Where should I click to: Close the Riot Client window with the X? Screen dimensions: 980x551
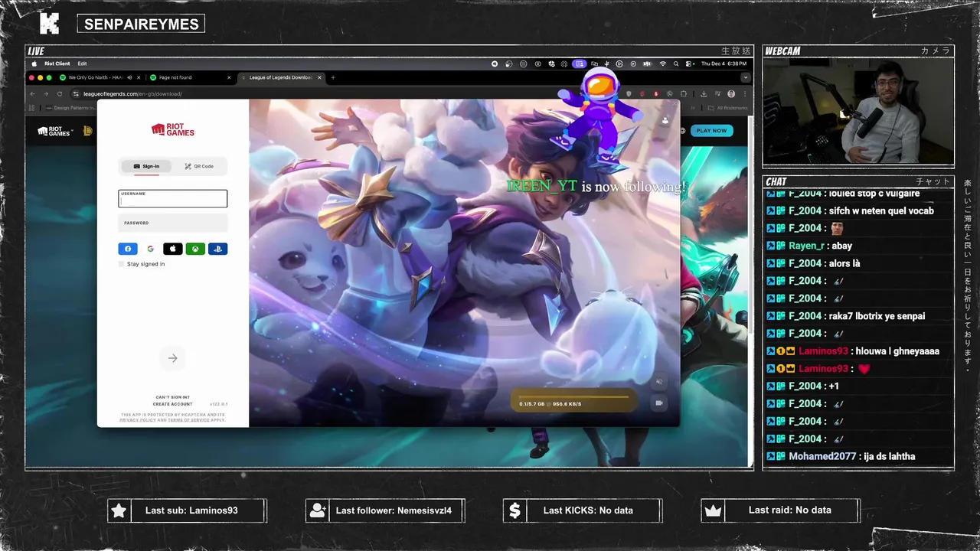(x=675, y=103)
